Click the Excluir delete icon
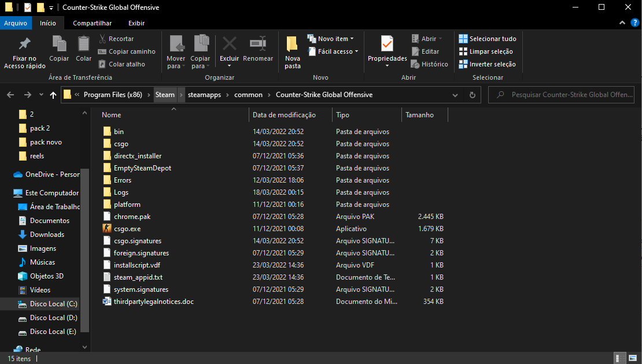Screen dimensions: 642x364 [230, 44]
